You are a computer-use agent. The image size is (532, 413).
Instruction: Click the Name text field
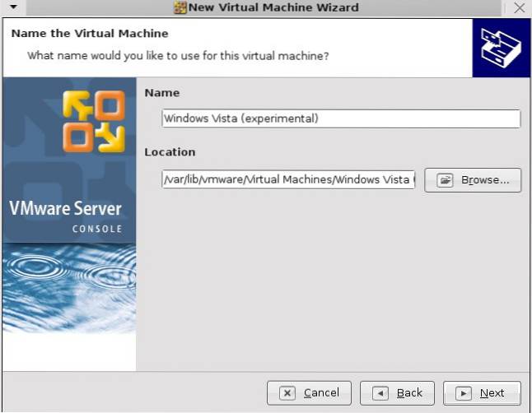point(341,118)
